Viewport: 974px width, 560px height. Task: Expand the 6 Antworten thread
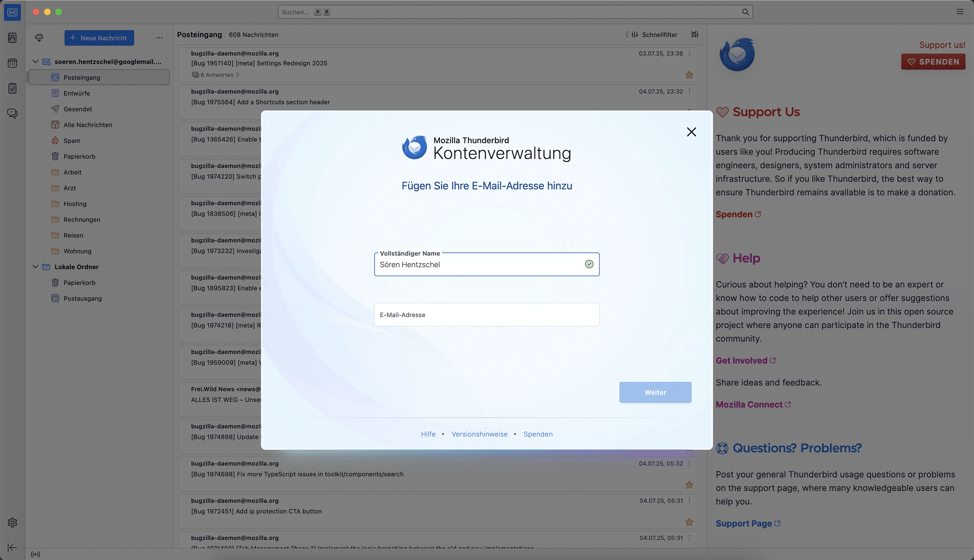[215, 75]
